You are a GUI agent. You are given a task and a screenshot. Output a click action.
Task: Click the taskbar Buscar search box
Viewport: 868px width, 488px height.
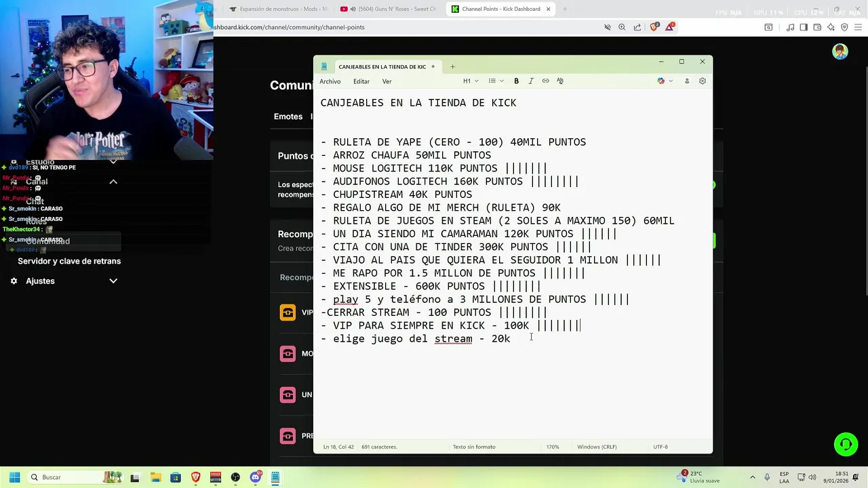[75, 477]
